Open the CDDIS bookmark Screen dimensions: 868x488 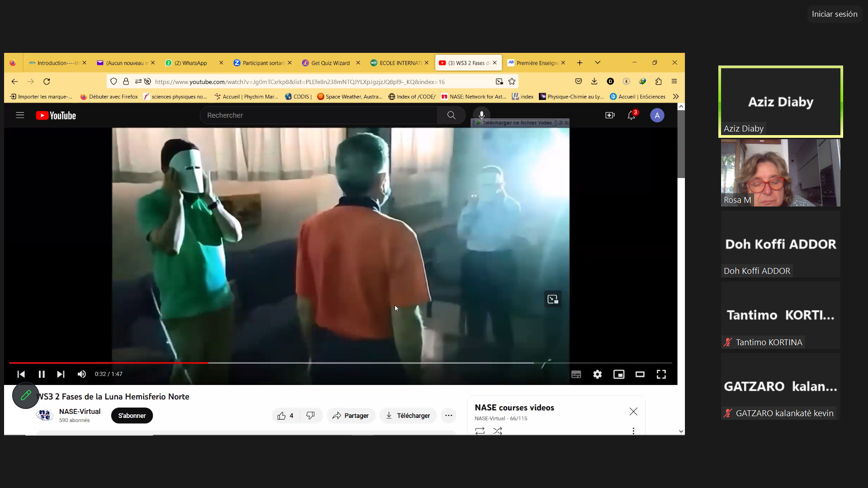pyautogui.click(x=298, y=96)
